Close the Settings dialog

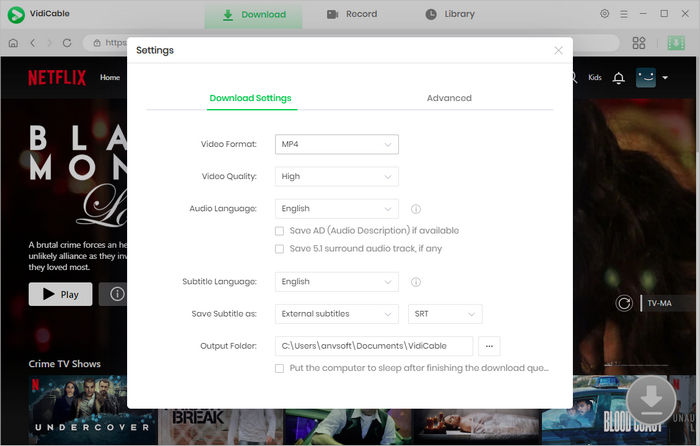[558, 50]
